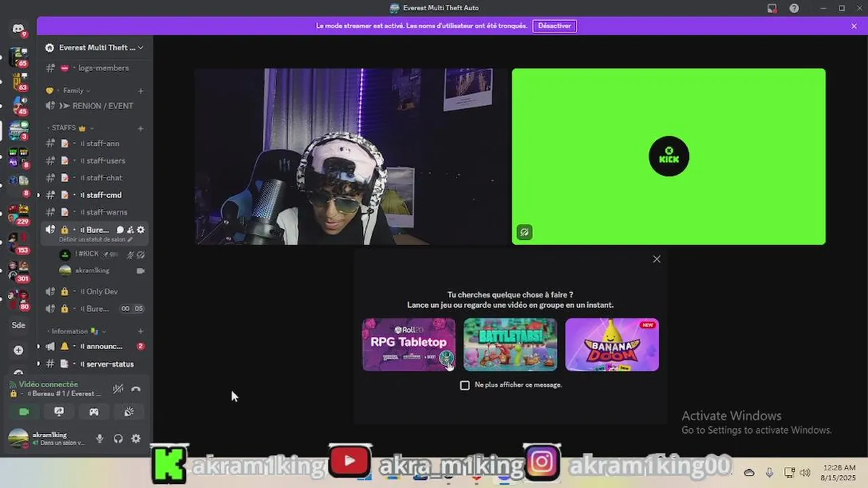The width and height of the screenshot is (868, 488).
Task: Toggle the camera button off
Action: click(24, 411)
